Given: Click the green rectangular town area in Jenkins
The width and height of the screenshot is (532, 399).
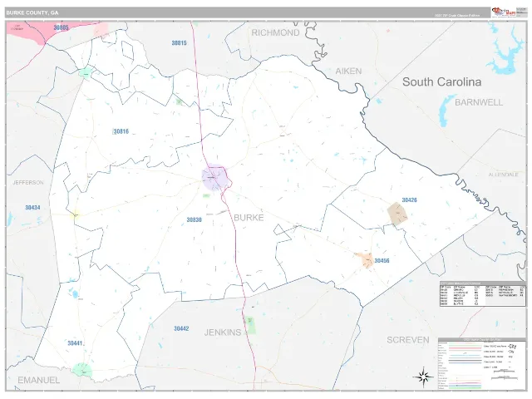Looking at the screenshot, I should click(x=250, y=325).
